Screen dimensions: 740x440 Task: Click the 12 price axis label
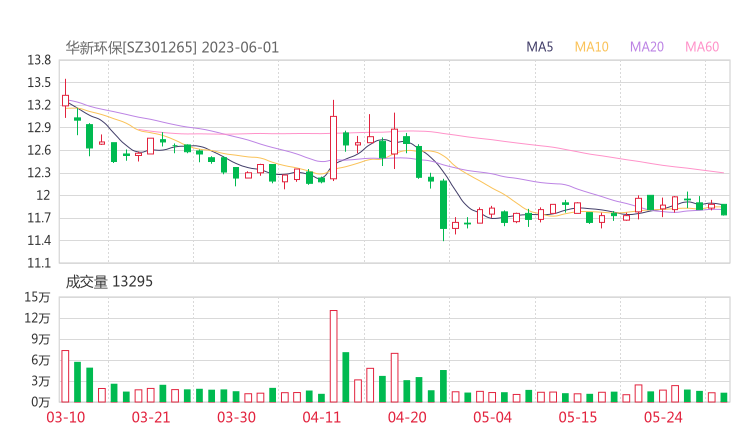(43, 195)
